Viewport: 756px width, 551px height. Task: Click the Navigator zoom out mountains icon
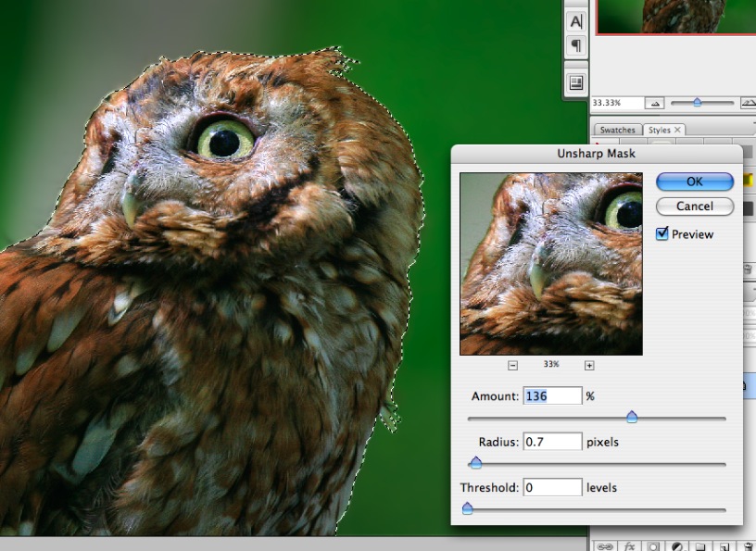(655, 103)
